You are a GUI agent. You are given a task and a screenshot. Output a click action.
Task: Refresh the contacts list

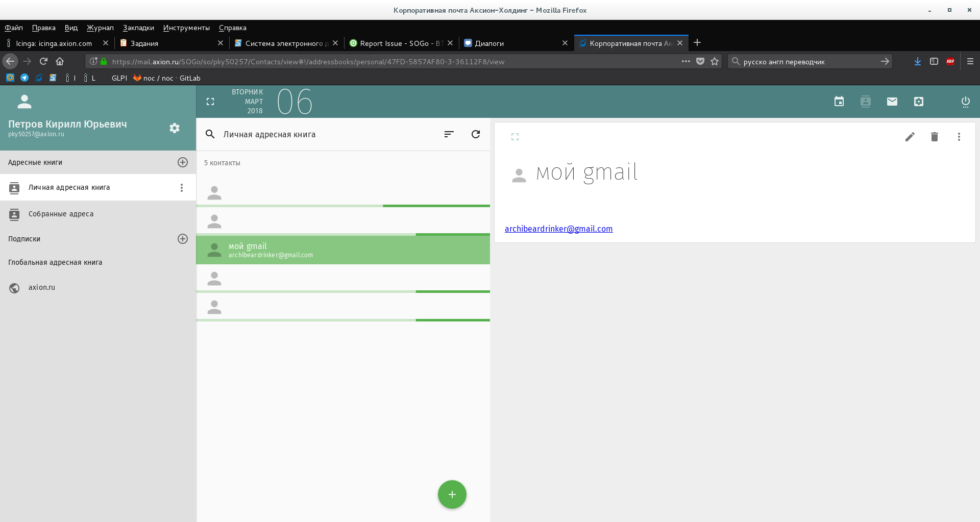click(x=475, y=134)
